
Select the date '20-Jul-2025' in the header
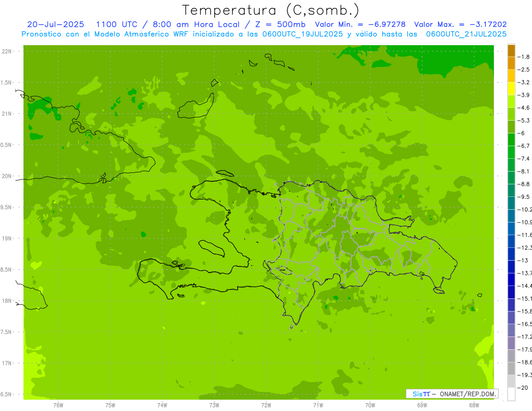coord(55,24)
